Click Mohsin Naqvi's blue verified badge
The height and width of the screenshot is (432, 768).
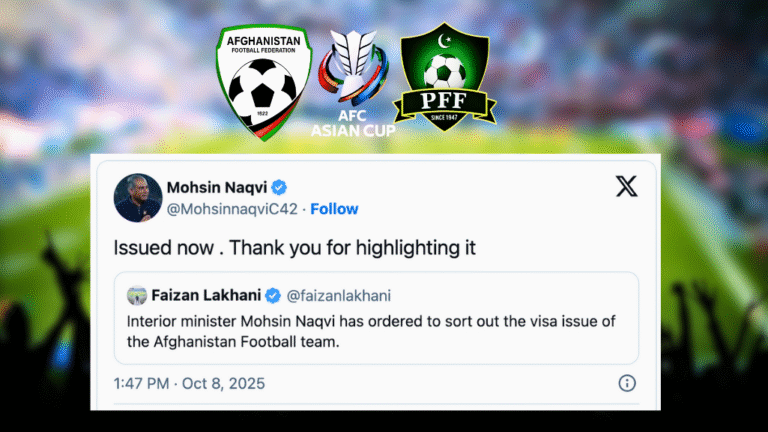tap(281, 187)
